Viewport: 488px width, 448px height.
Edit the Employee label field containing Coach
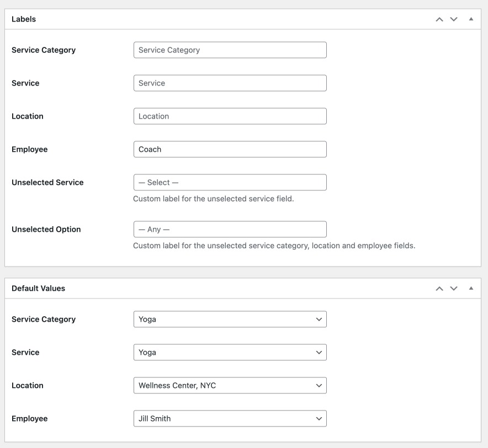230,150
